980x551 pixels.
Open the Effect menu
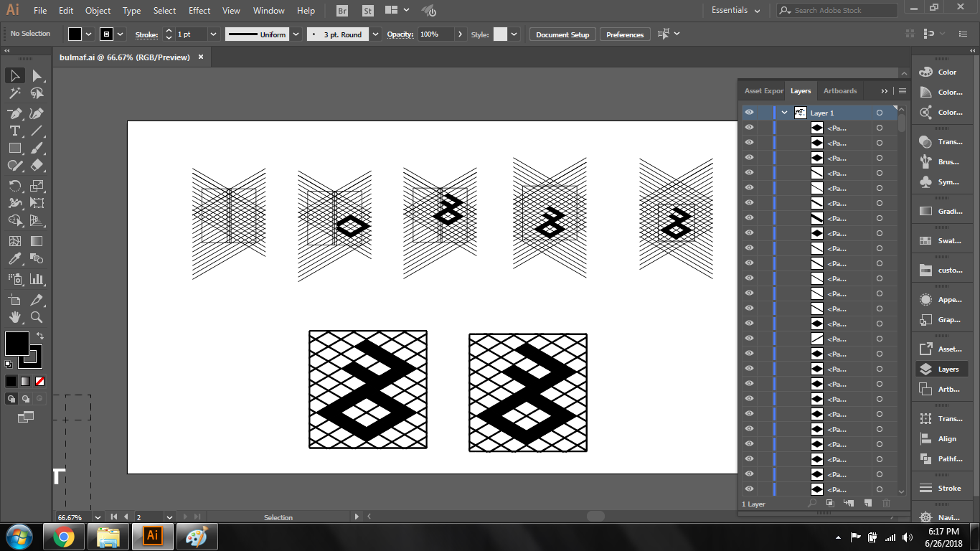click(199, 11)
